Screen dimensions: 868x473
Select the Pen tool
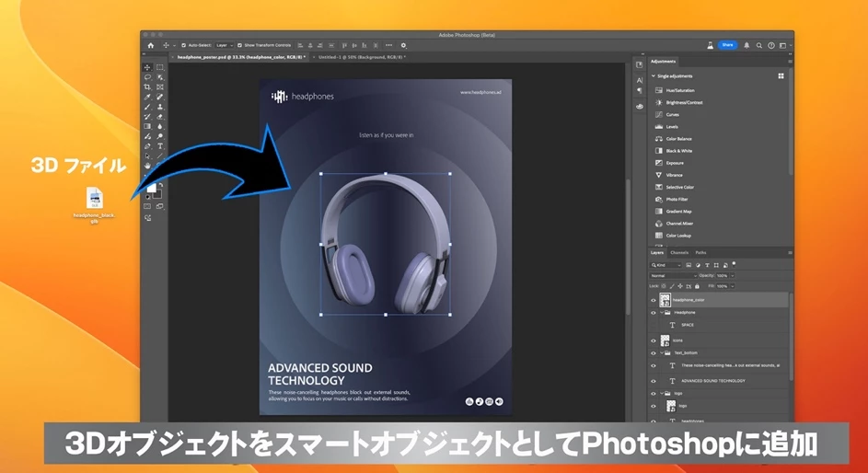point(147,146)
